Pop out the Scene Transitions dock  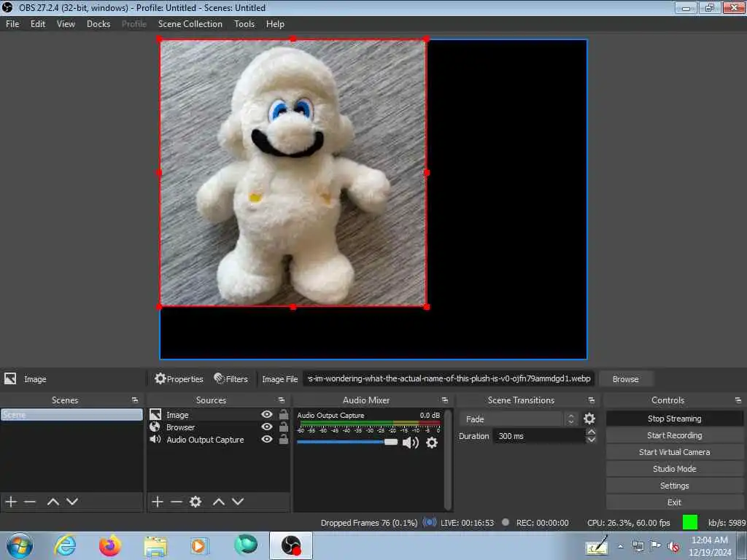[x=591, y=400]
